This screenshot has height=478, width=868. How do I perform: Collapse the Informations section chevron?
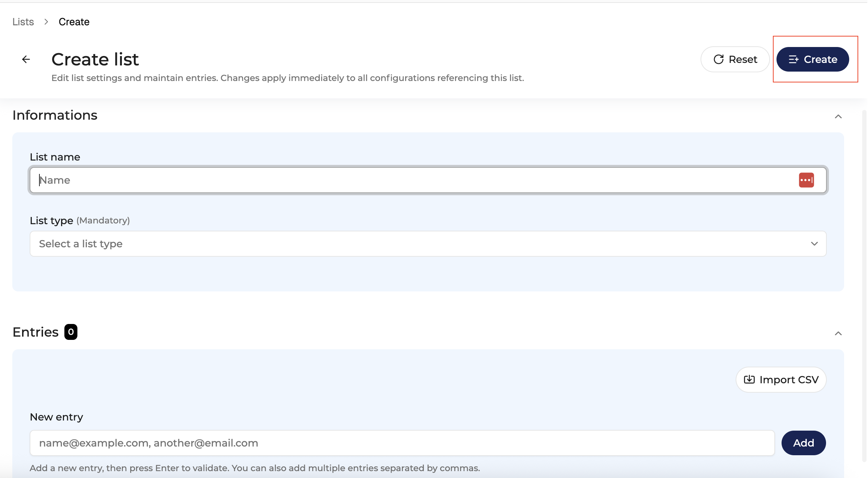click(x=838, y=116)
